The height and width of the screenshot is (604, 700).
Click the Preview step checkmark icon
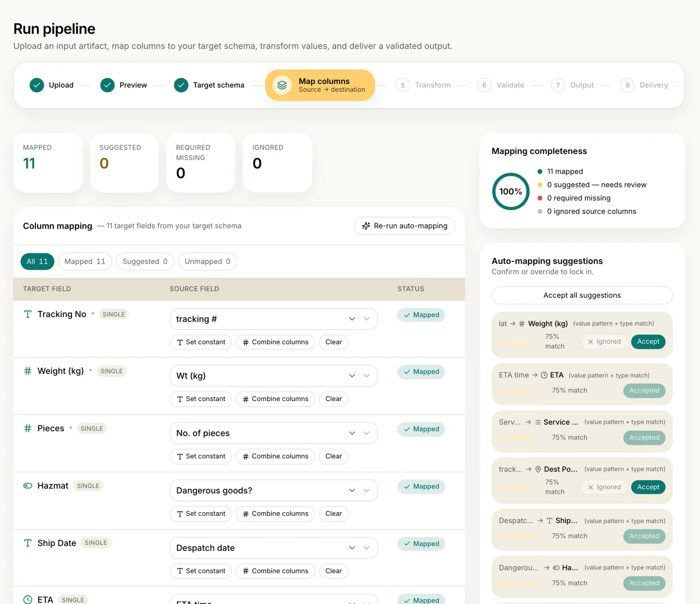[x=107, y=85]
